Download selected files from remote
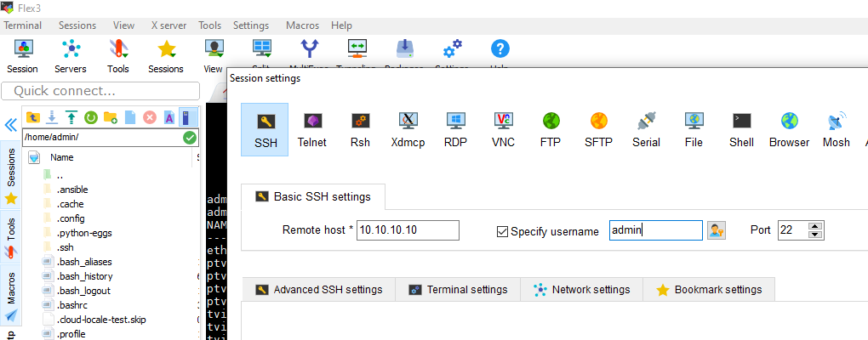This screenshot has height=340, width=868. click(51, 117)
